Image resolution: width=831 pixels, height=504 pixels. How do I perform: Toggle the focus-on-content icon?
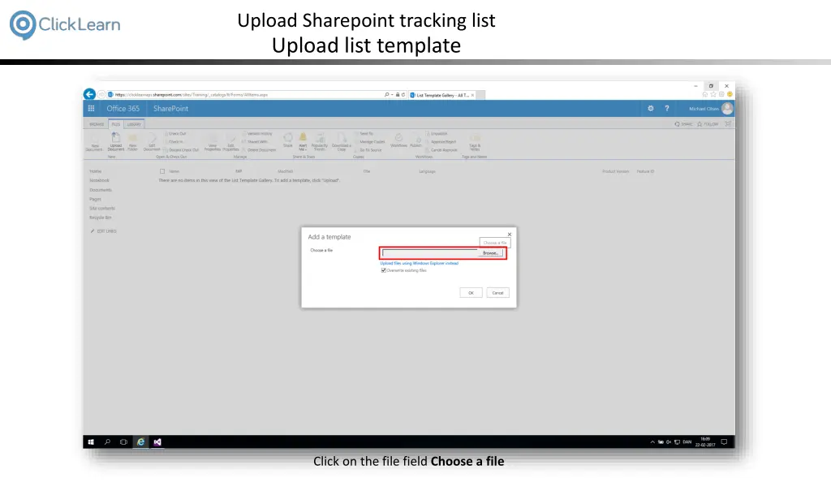(728, 124)
